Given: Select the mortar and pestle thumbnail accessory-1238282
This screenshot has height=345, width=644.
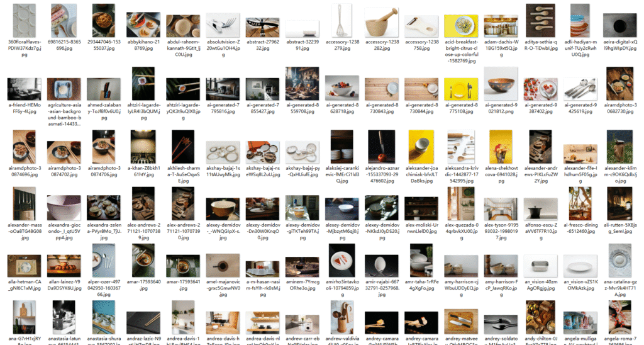Looking at the screenshot, I should pyautogui.click(x=382, y=22).
